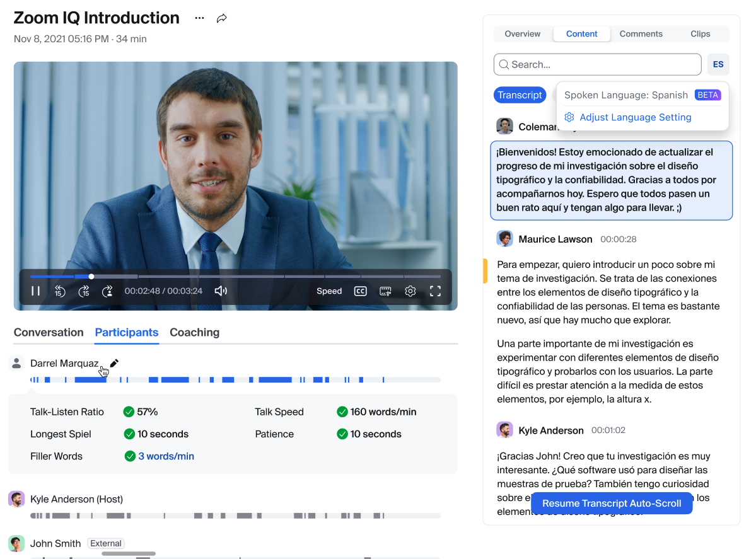Open the playback Speed menu
The image size is (756, 559).
pyautogui.click(x=329, y=291)
